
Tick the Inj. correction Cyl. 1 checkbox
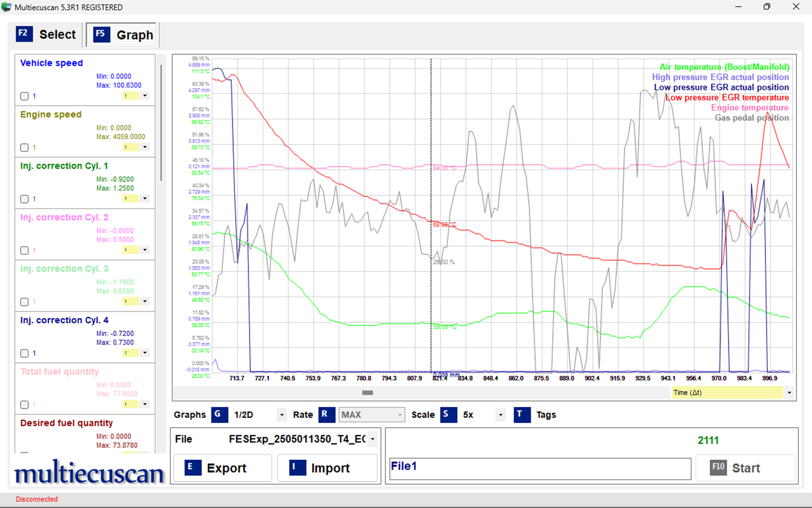(x=24, y=199)
